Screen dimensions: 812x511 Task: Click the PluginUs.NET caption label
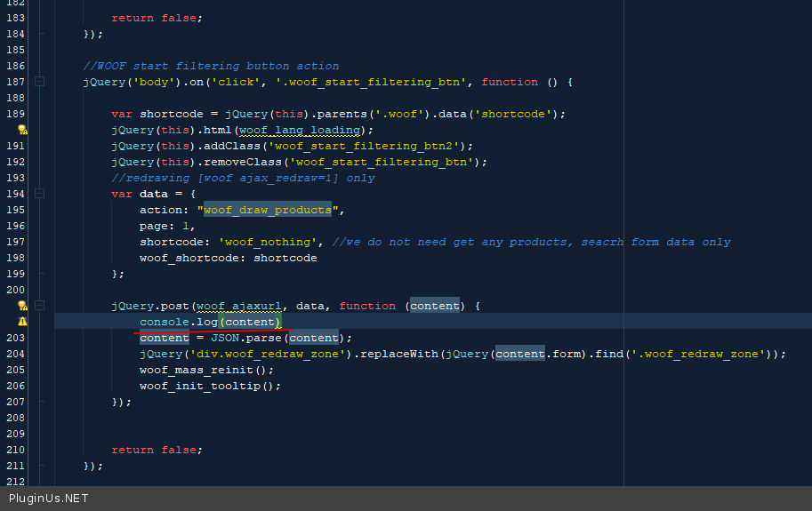click(x=49, y=499)
